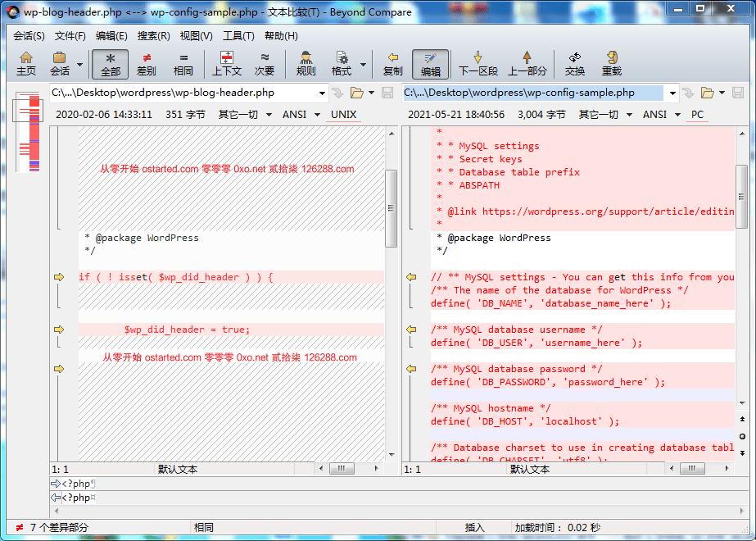Expand left folder icon dropdown arrow

371,93
